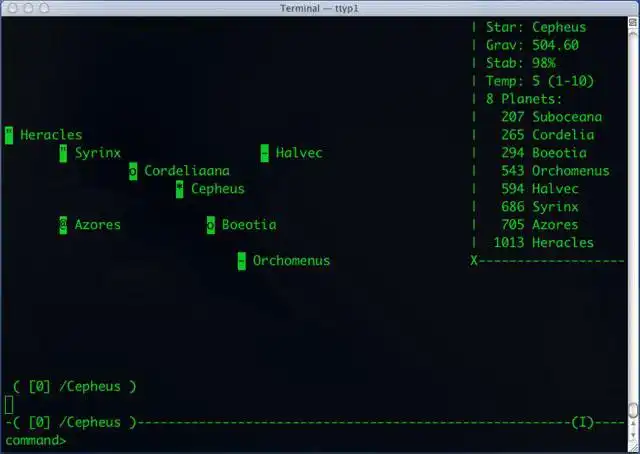
Task: Zoom the Terminal window
Action: [x=44, y=8]
